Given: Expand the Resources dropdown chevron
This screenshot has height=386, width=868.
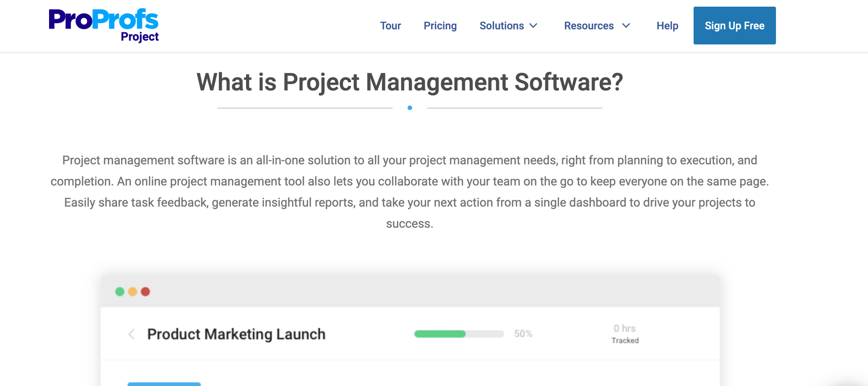Looking at the screenshot, I should coord(626,26).
